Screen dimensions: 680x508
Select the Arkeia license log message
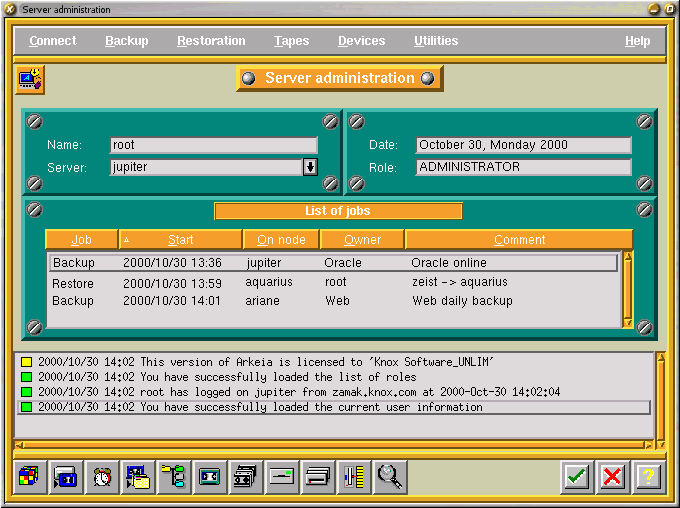pyautogui.click(x=334, y=362)
